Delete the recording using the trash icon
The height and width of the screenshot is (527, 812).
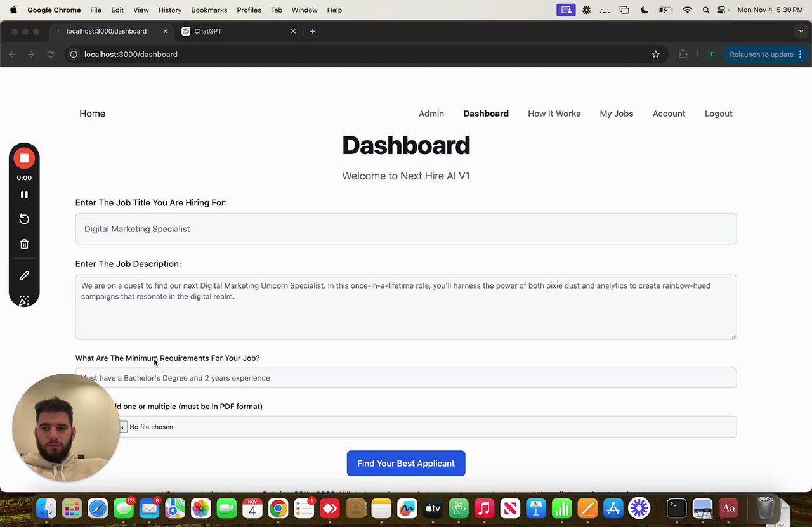point(24,244)
